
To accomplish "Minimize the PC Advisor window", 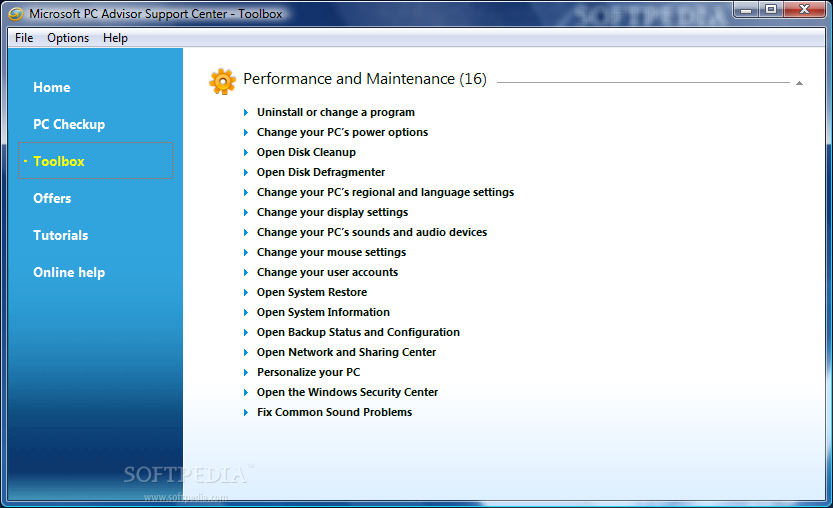I will click(x=746, y=10).
